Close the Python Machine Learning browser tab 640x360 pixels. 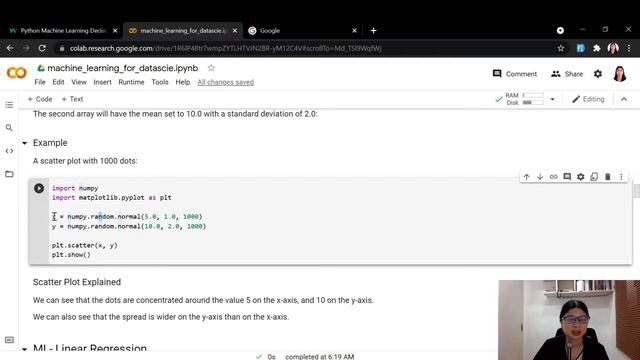pos(115,31)
